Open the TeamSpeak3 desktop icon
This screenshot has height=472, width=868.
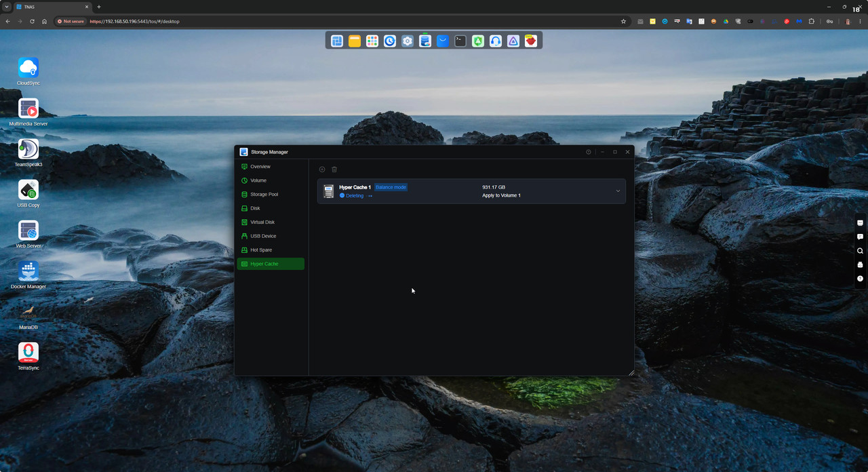point(28,149)
